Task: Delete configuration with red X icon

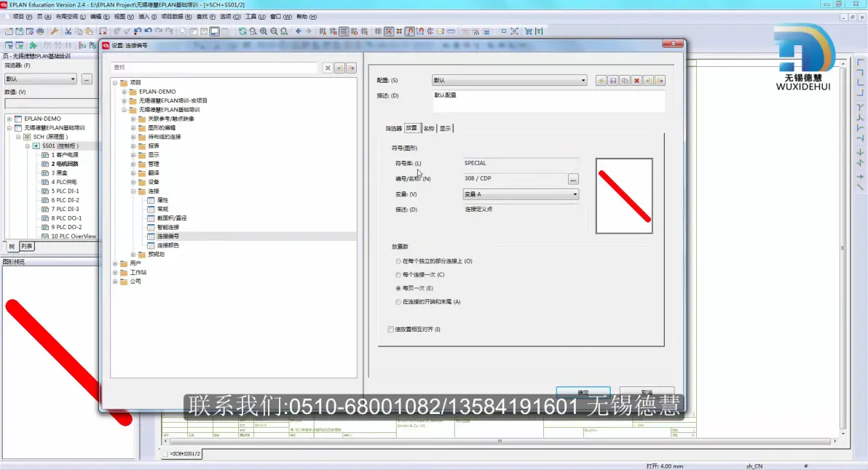Action: click(x=636, y=81)
